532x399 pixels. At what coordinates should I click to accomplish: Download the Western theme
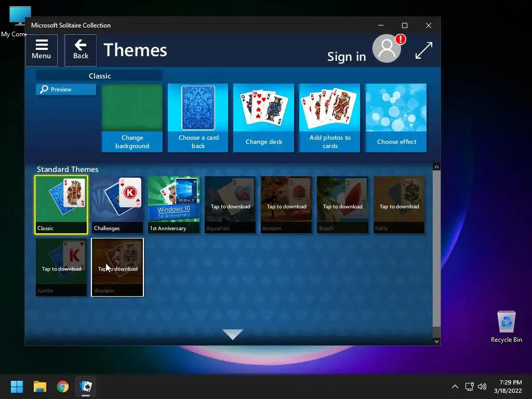point(117,268)
